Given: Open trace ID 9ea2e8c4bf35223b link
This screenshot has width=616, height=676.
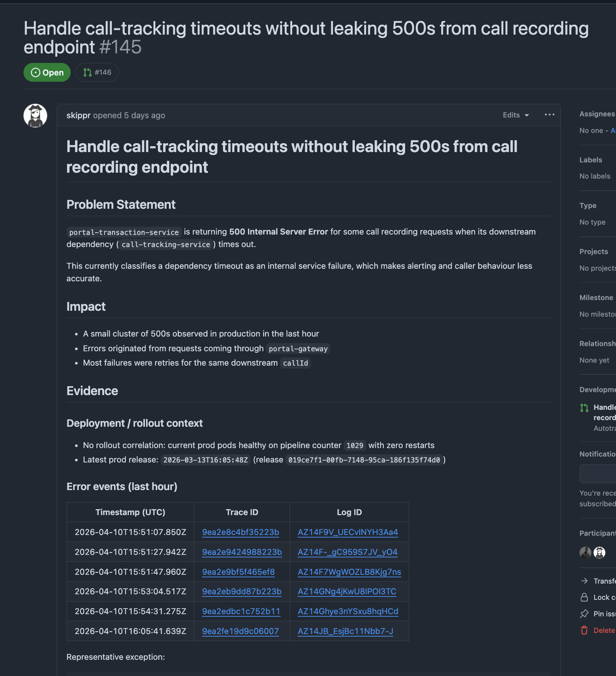Looking at the screenshot, I should click(240, 532).
